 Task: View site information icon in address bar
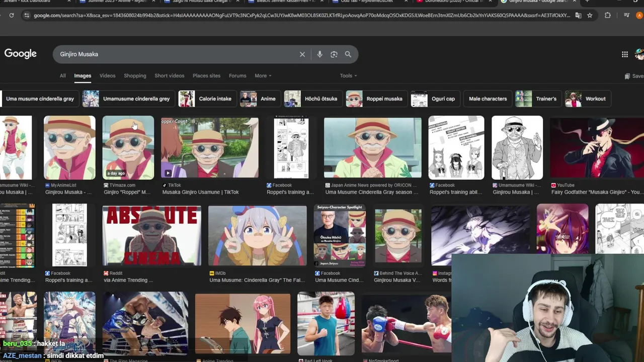pos(27,16)
